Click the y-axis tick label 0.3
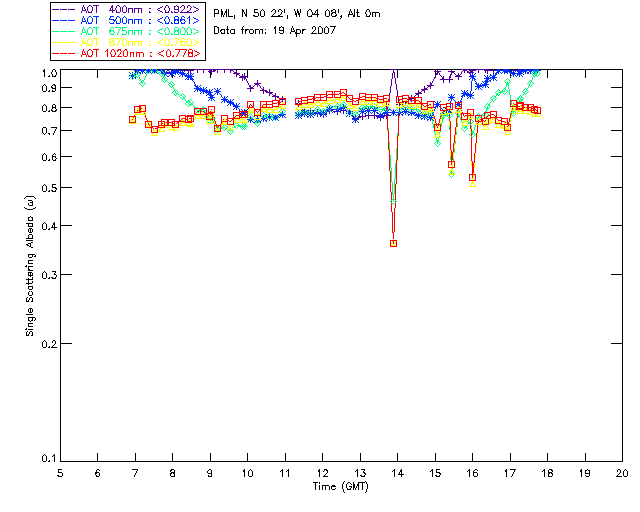This screenshot has height=512, width=640. [x=49, y=275]
